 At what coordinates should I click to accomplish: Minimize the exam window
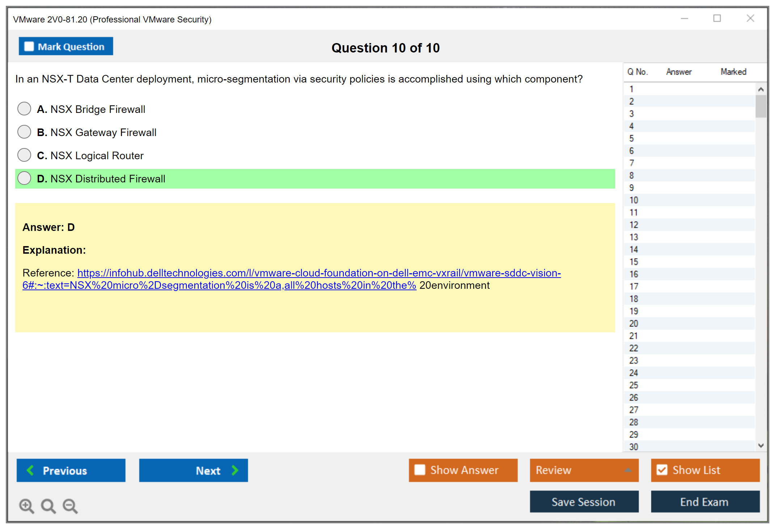point(684,18)
